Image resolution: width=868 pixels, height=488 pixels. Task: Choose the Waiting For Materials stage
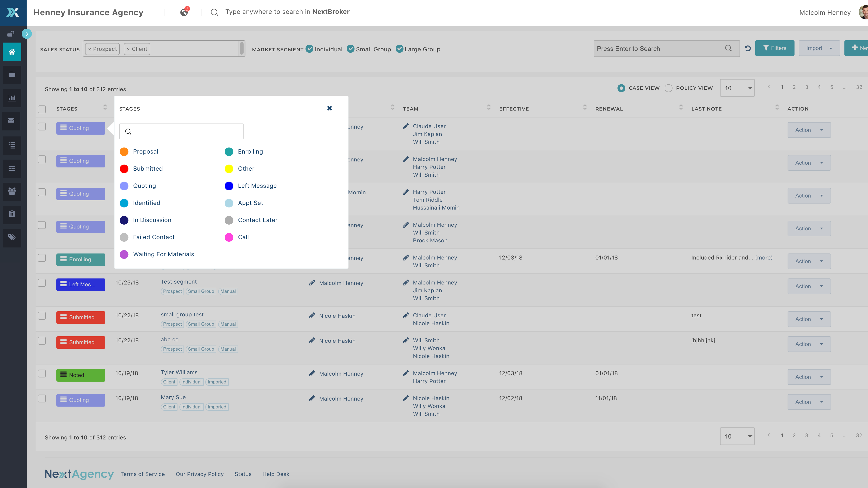pos(163,254)
